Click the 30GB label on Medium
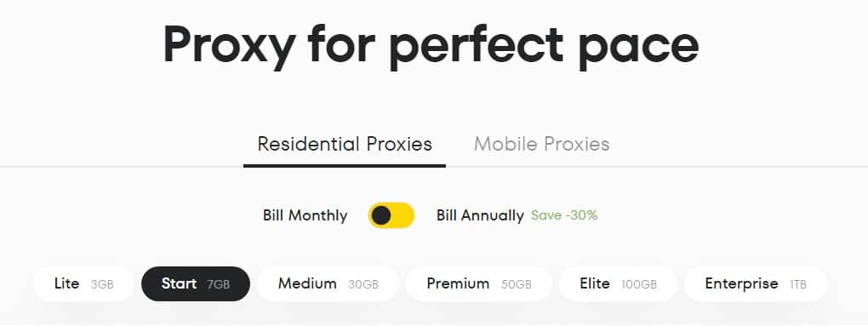Image resolution: width=868 pixels, height=326 pixels. click(363, 285)
